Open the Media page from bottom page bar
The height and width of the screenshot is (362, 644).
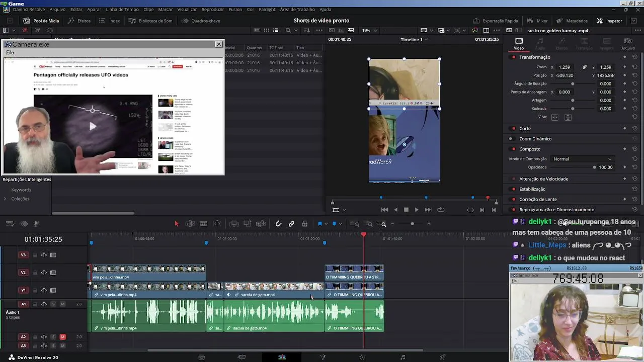pos(201,357)
